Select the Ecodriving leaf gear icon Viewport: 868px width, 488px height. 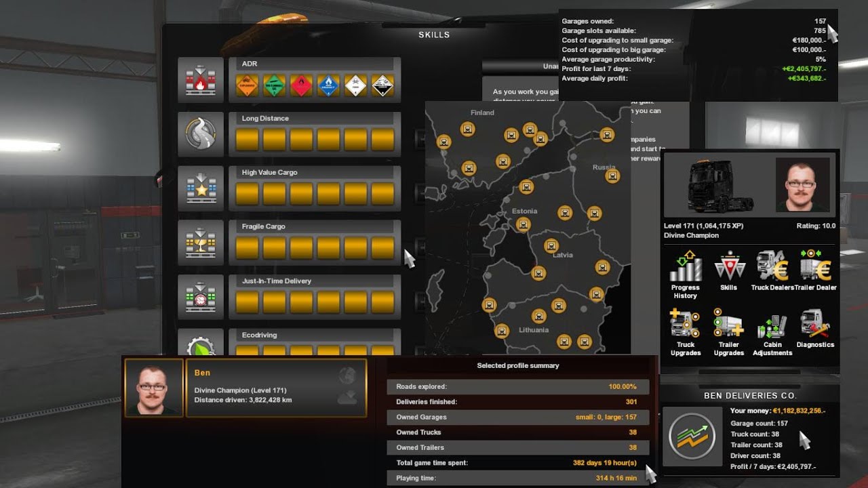[x=201, y=343]
